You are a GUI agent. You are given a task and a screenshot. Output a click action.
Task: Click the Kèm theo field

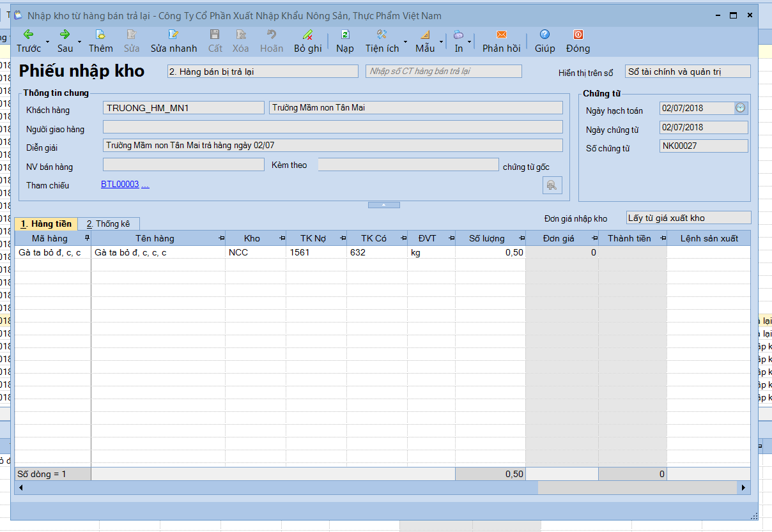coord(408,165)
